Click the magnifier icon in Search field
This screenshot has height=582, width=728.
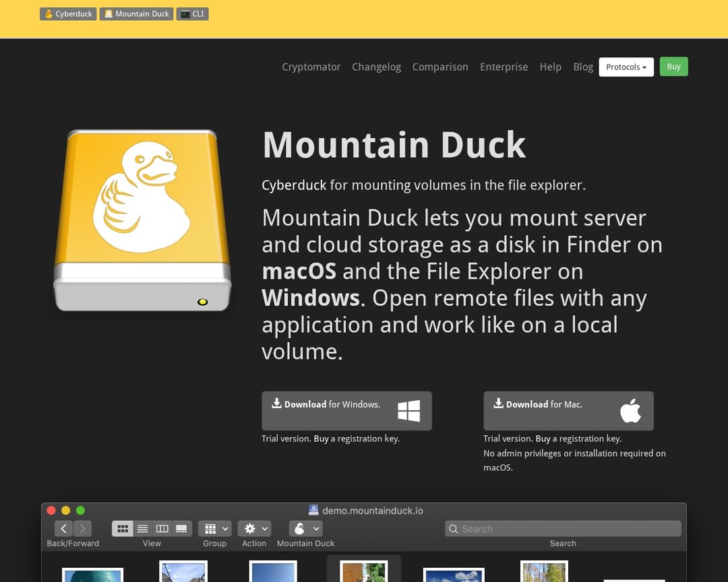click(x=454, y=529)
